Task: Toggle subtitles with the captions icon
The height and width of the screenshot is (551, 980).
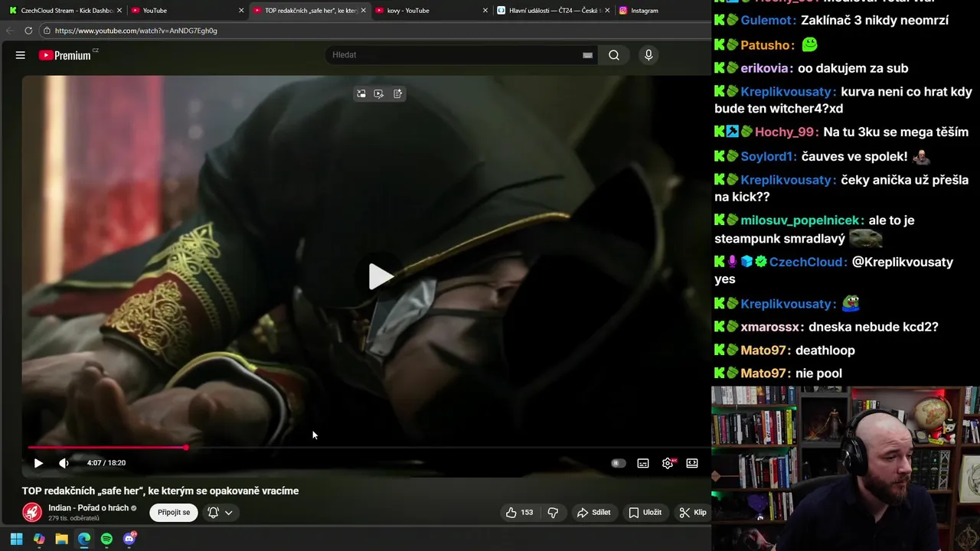Action: pos(643,463)
